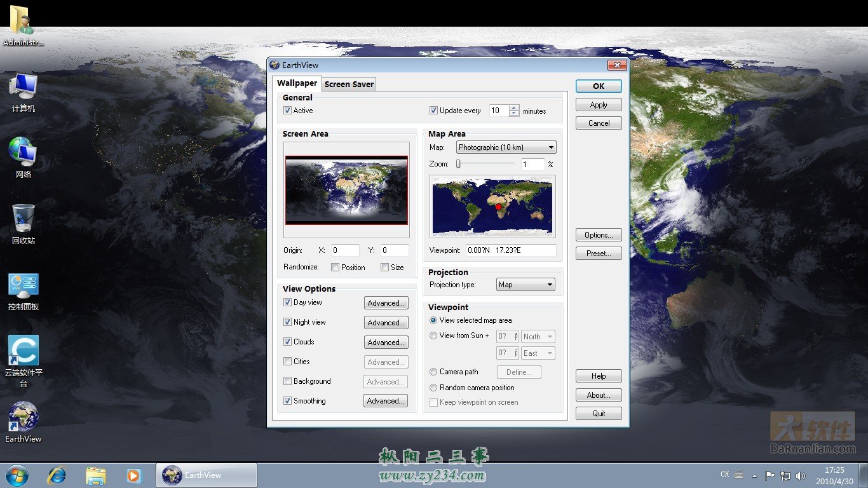Toggle the Day view checkbox
This screenshot has width=868, height=488.
287,302
